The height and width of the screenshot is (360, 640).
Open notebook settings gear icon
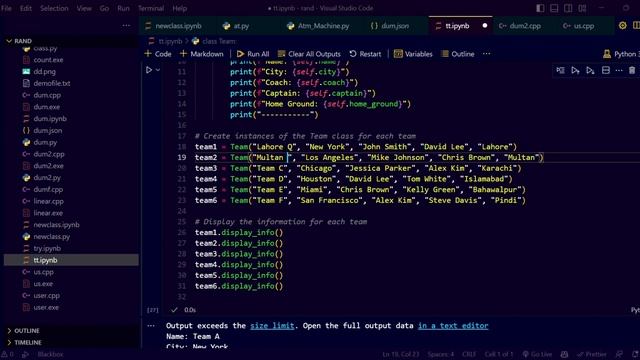click(622, 25)
